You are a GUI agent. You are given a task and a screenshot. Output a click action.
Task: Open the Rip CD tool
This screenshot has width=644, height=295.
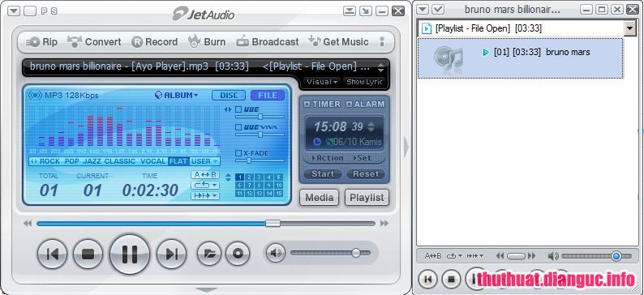coord(41,42)
